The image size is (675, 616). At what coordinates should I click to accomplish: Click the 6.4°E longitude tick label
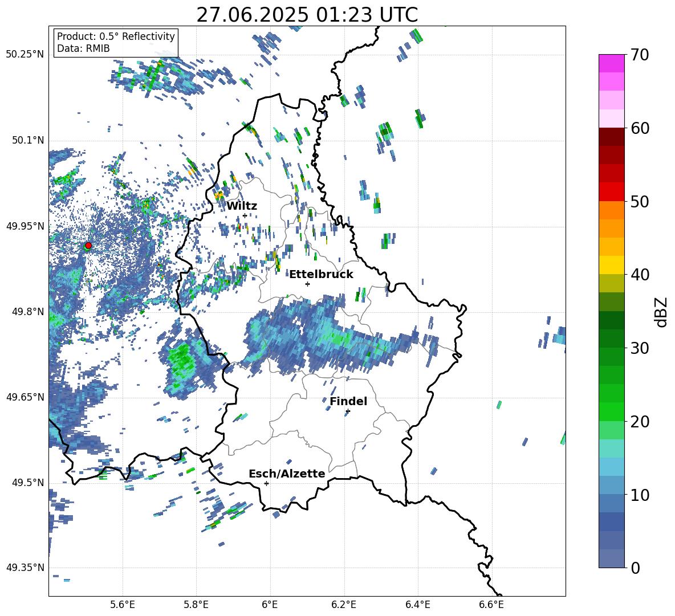click(417, 605)
